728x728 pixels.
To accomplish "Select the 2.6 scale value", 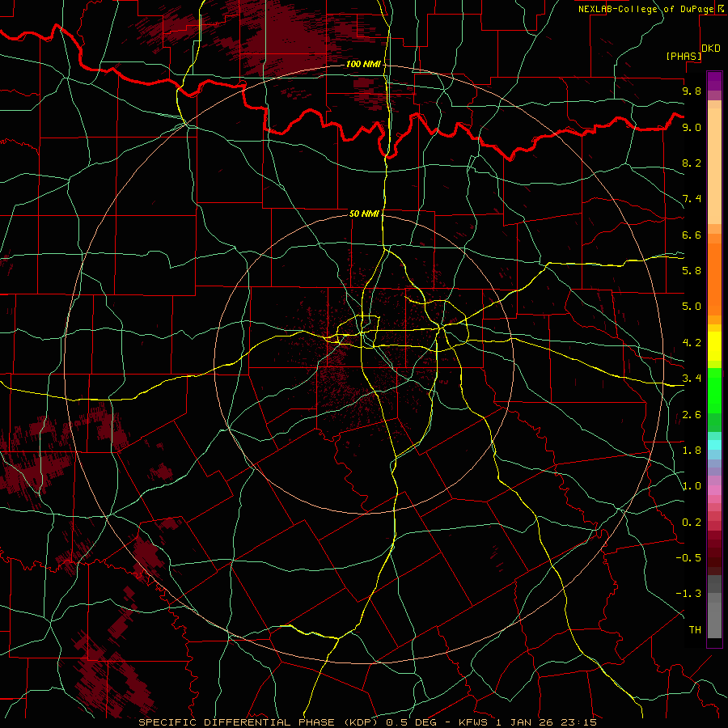I will coord(692,415).
